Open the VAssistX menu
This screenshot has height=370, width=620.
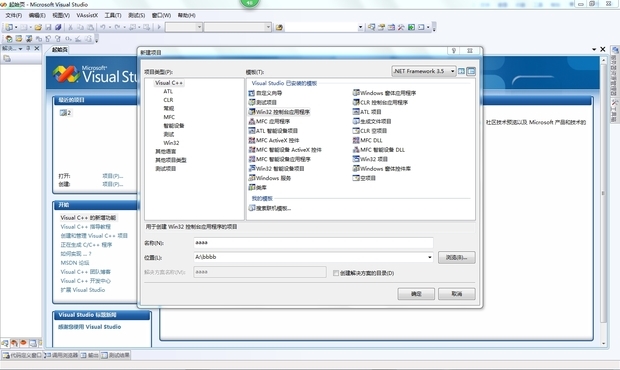(87, 15)
